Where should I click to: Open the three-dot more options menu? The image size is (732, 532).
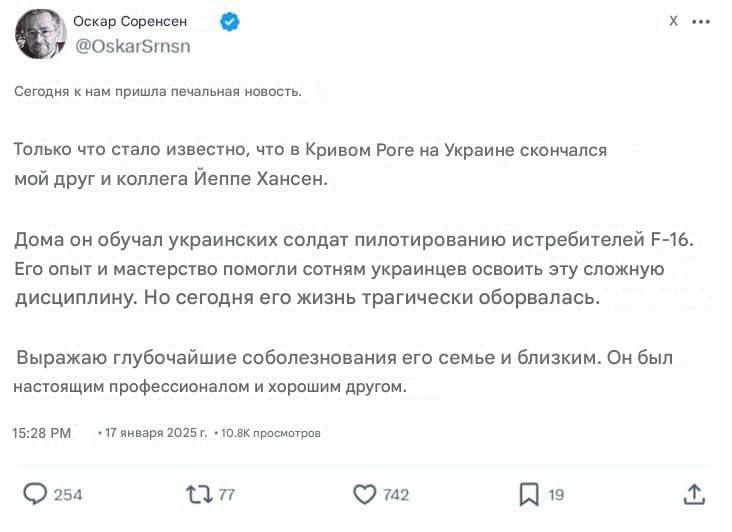[701, 21]
